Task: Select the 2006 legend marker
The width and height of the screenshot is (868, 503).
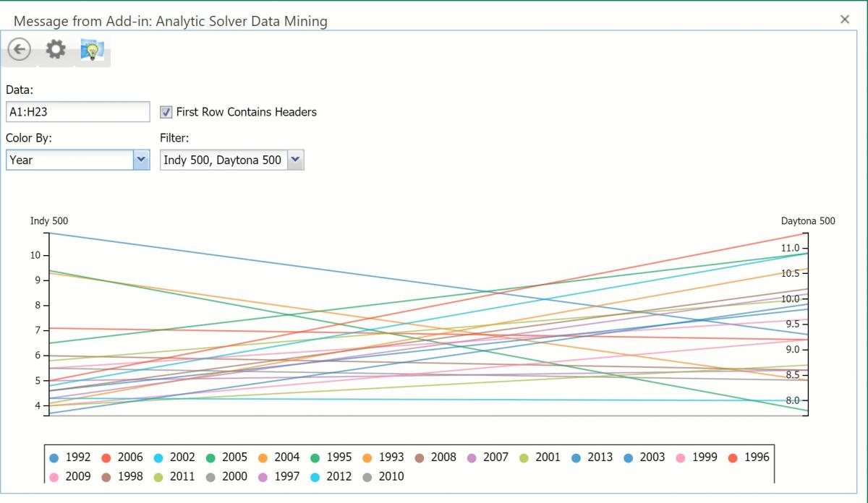Action: click(x=106, y=457)
